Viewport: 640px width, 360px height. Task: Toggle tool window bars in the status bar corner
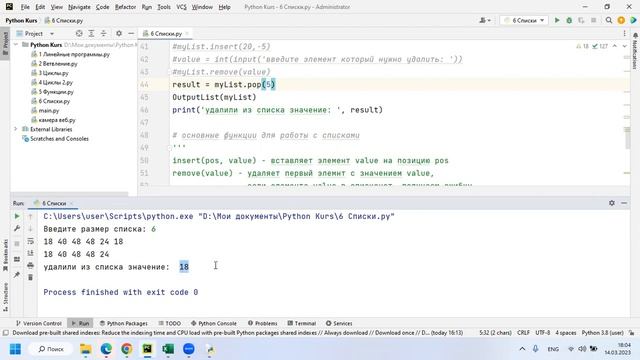[5, 333]
